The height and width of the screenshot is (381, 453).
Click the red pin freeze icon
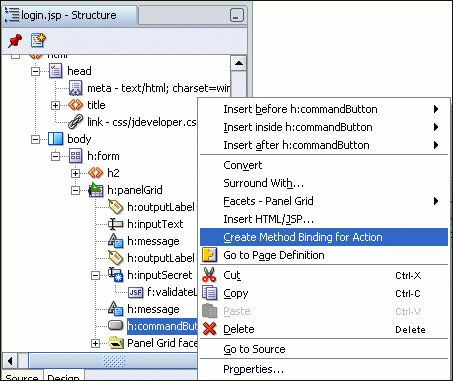(x=15, y=40)
